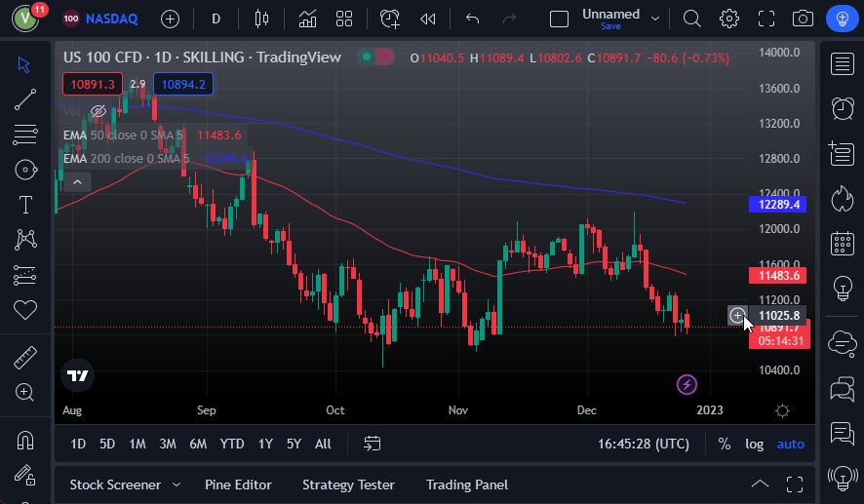Toggle the percent scale mode
Image resolution: width=864 pixels, height=504 pixels.
[725, 444]
